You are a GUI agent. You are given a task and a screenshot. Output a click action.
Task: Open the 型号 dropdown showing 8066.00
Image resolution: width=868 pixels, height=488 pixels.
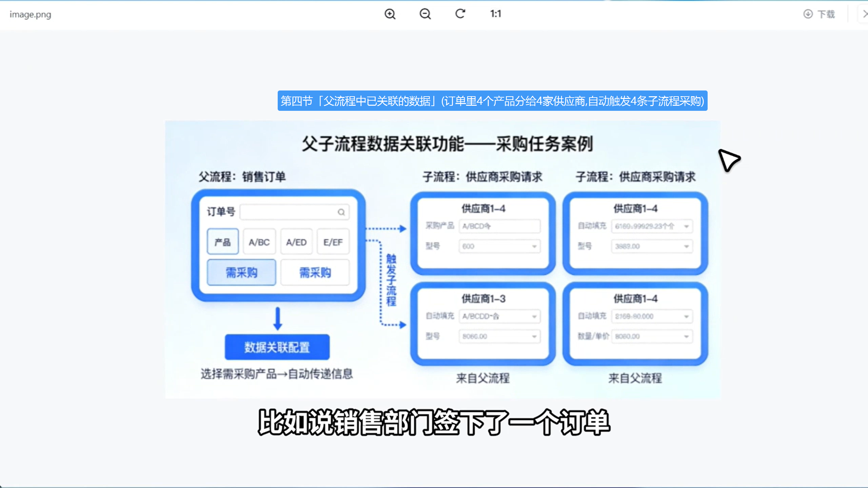point(500,336)
